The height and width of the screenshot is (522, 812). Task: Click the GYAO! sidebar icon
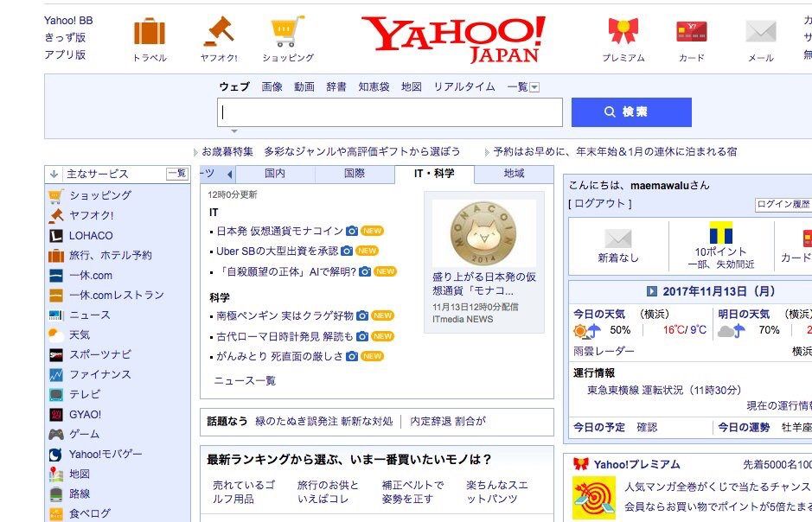pos(56,414)
